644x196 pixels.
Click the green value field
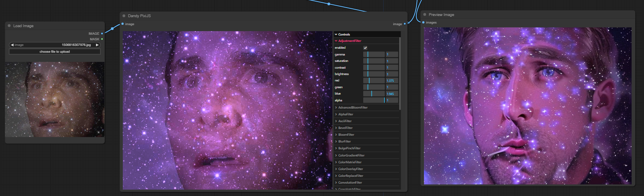tap(392, 87)
